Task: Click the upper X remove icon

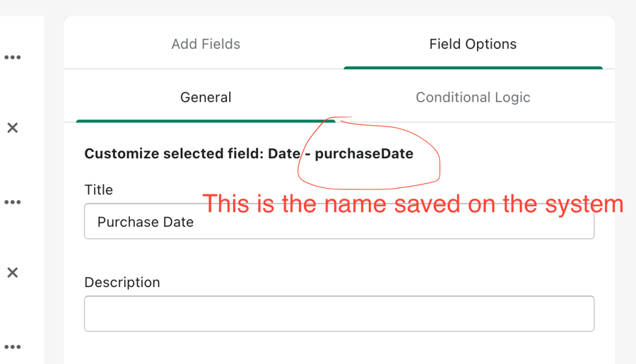Action: click(13, 128)
